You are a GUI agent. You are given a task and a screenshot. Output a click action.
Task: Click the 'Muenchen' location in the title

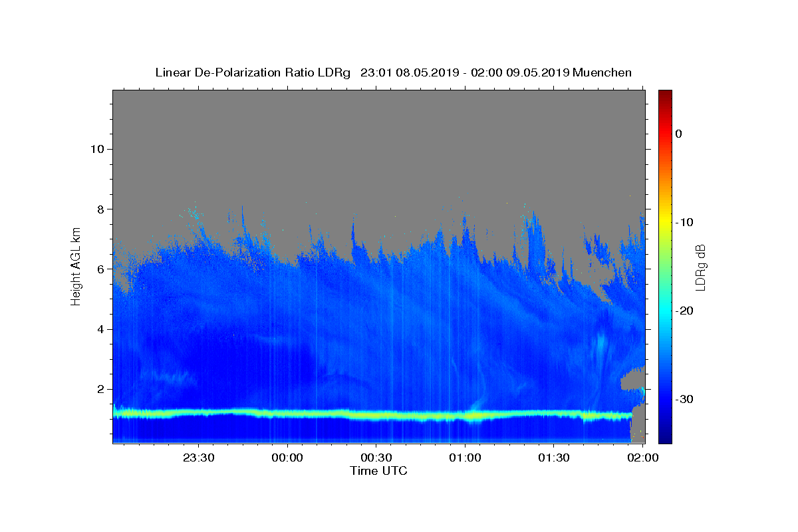[x=602, y=72]
